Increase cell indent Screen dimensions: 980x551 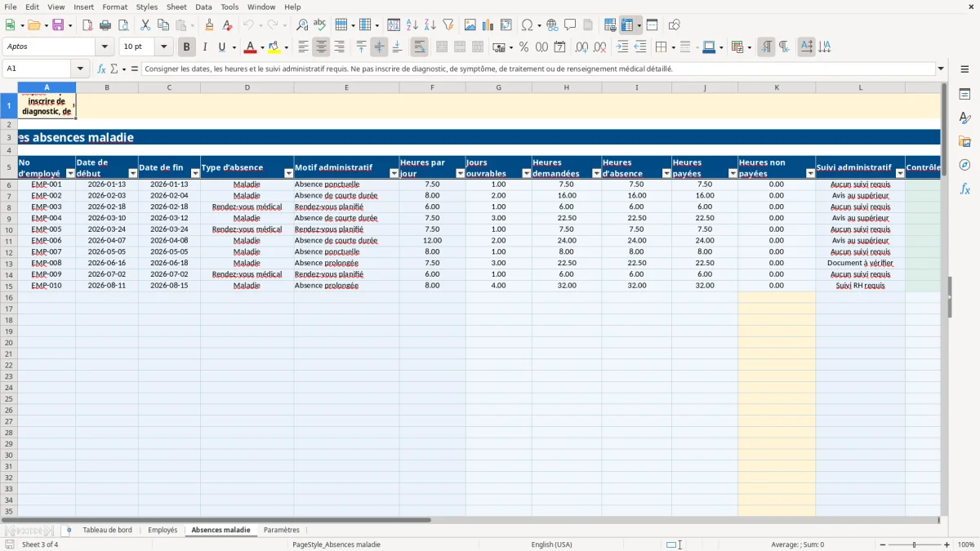(x=622, y=47)
